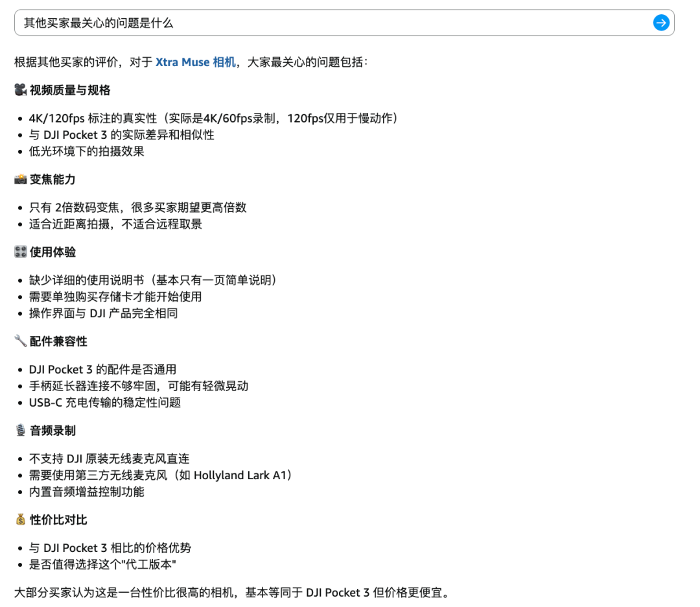This screenshot has width=700, height=607.
Task: Click the heading 配件兼容性
Action: coord(58,342)
